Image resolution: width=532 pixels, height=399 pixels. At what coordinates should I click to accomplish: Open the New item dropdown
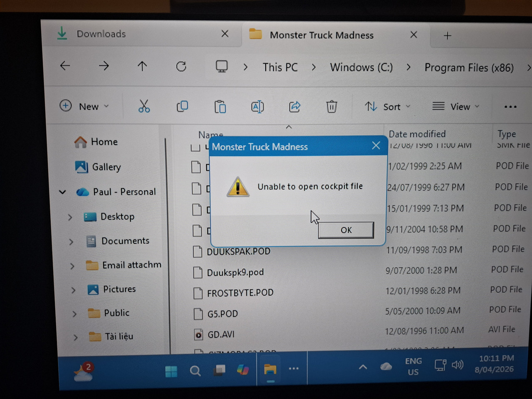pyautogui.click(x=84, y=106)
